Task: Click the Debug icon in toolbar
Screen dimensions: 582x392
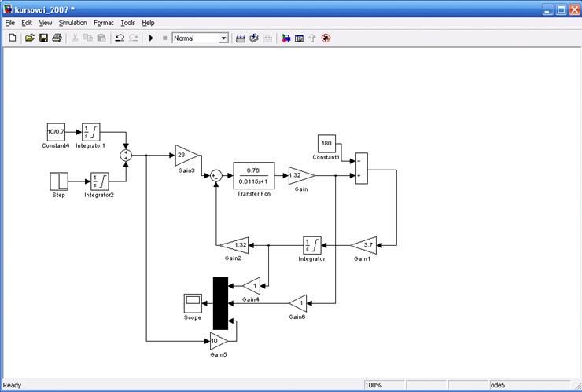Action: 325,38
